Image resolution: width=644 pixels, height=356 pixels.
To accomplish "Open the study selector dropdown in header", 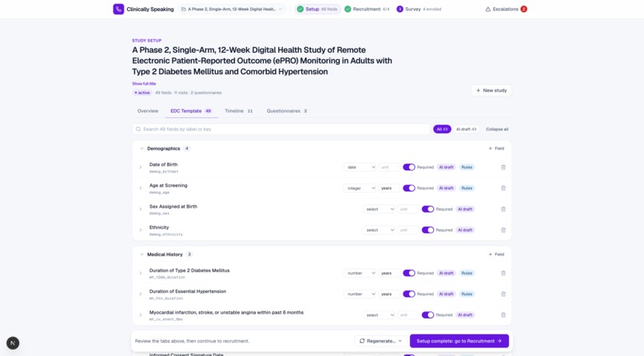I will (232, 9).
